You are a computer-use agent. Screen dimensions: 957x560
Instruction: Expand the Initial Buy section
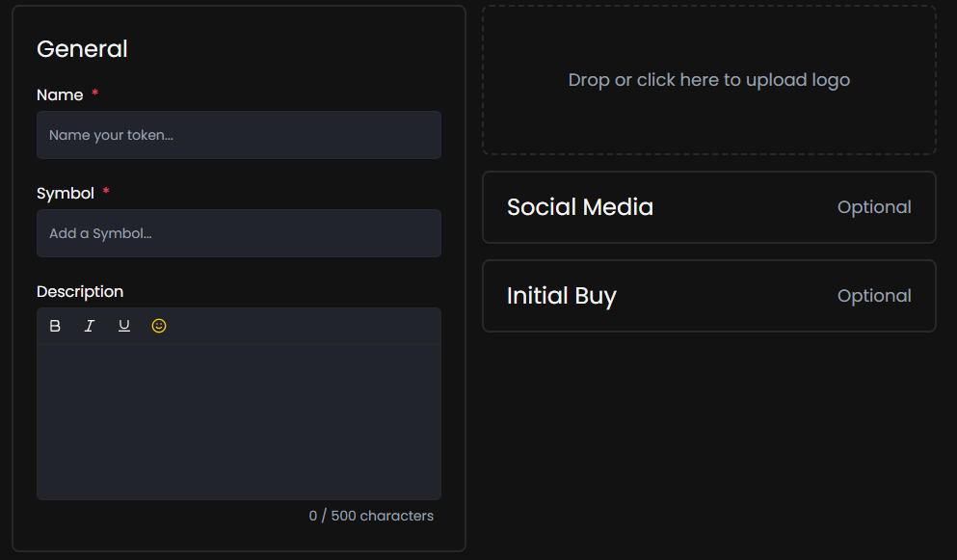tap(562, 296)
